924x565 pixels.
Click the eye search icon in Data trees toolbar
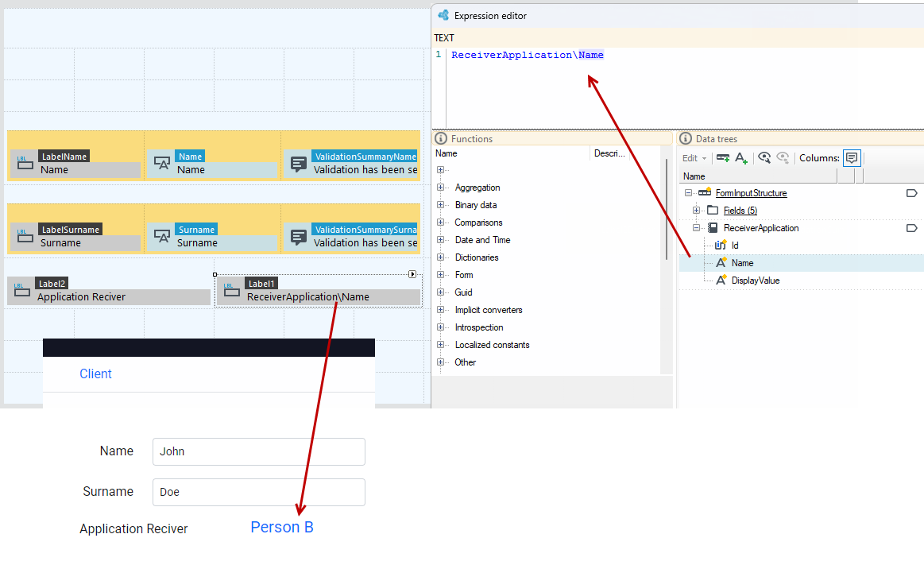pyautogui.click(x=764, y=157)
